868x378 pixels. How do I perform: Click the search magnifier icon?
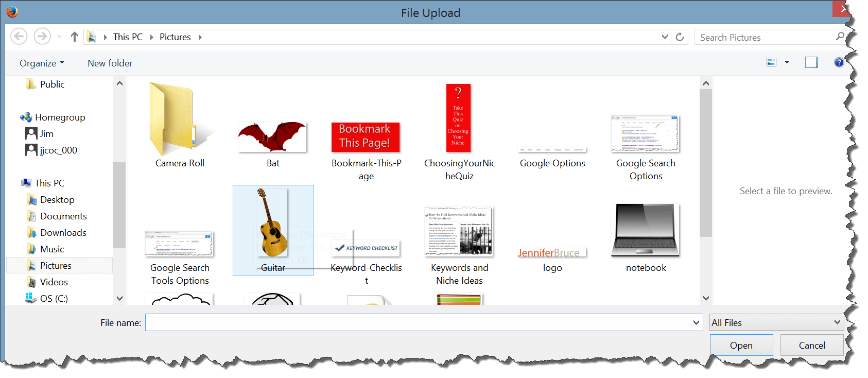tap(840, 37)
